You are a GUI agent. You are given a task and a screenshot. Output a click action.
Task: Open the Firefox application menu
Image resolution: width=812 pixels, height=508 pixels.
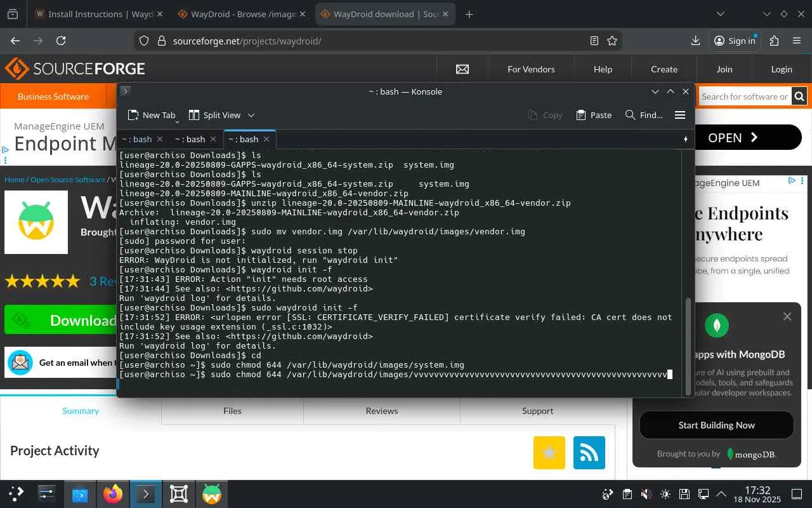[x=797, y=41]
